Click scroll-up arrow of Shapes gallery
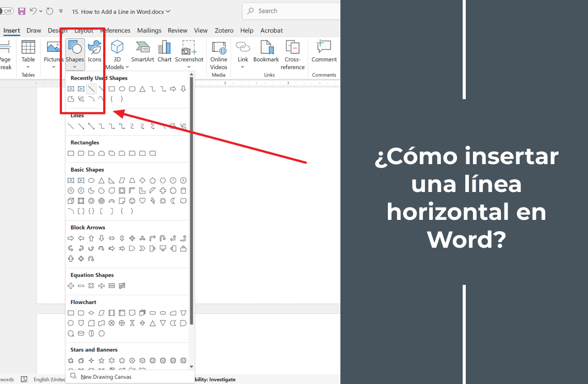588x384 pixels. (192, 75)
